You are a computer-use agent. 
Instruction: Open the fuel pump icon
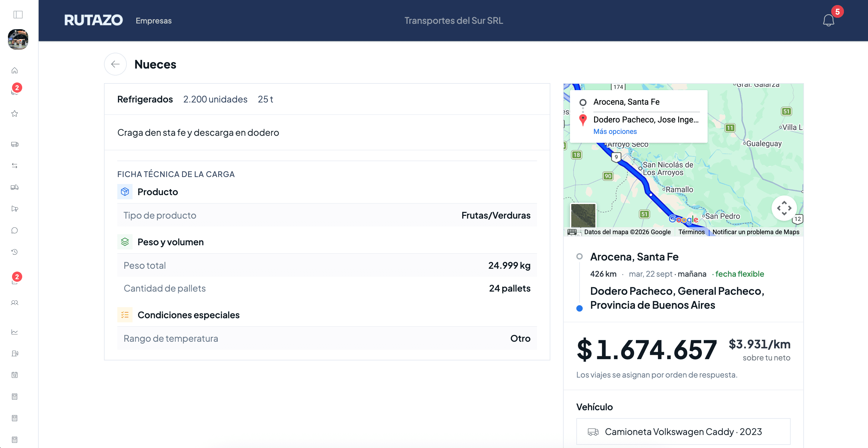pos(15,353)
